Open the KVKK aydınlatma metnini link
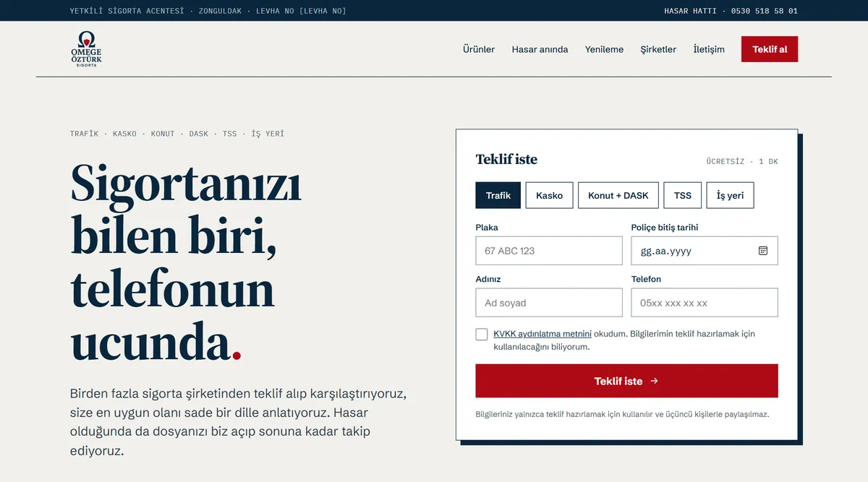The width and height of the screenshot is (868, 482). [542, 334]
